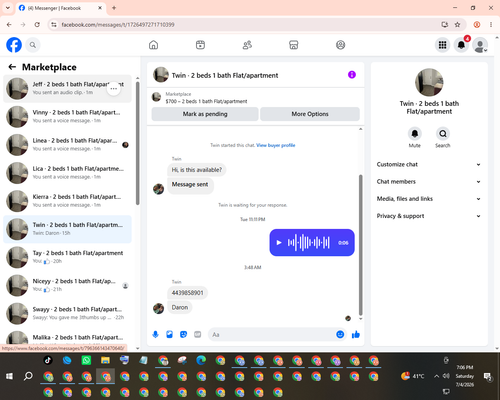
Task: Open the Reels video icon
Action: coord(200,45)
